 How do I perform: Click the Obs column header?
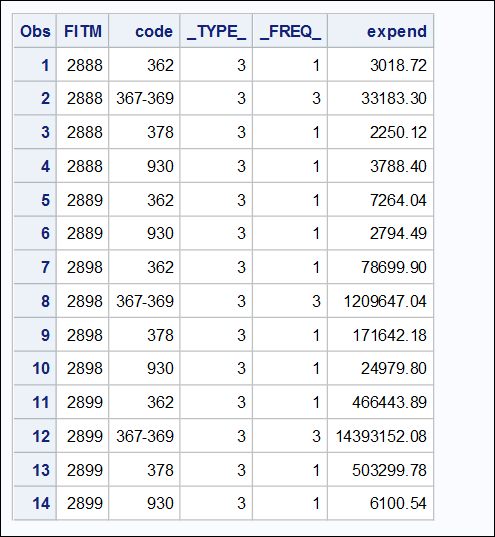35,32
